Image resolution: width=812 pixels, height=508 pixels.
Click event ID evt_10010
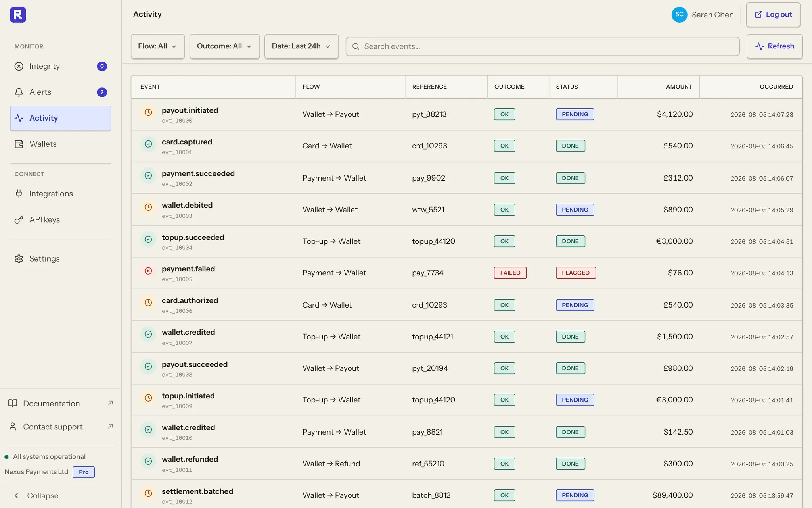(x=177, y=438)
